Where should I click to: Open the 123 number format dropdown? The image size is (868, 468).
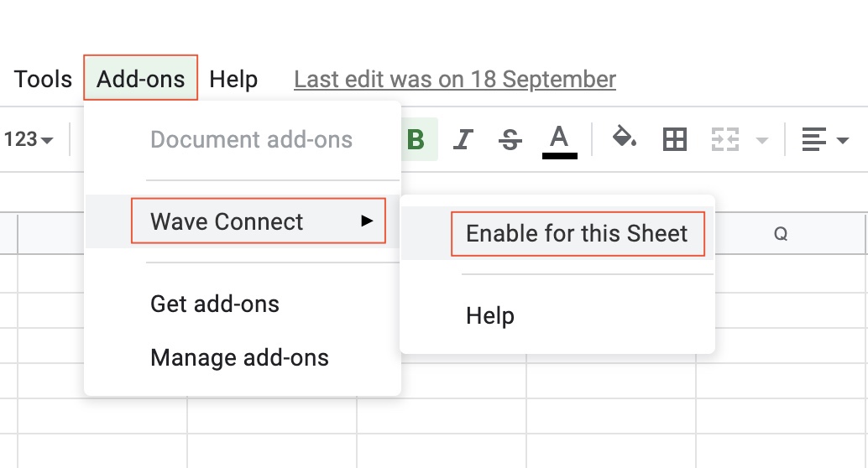click(x=29, y=139)
